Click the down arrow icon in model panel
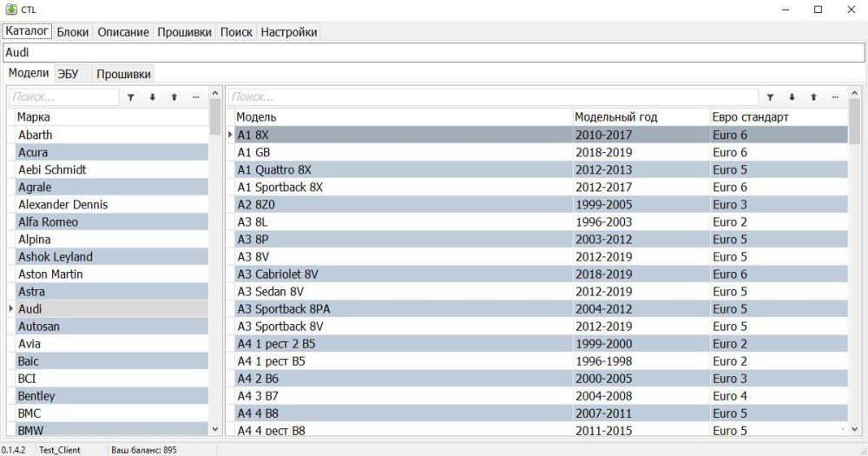Viewport: 868px width, 456px height. tap(791, 97)
